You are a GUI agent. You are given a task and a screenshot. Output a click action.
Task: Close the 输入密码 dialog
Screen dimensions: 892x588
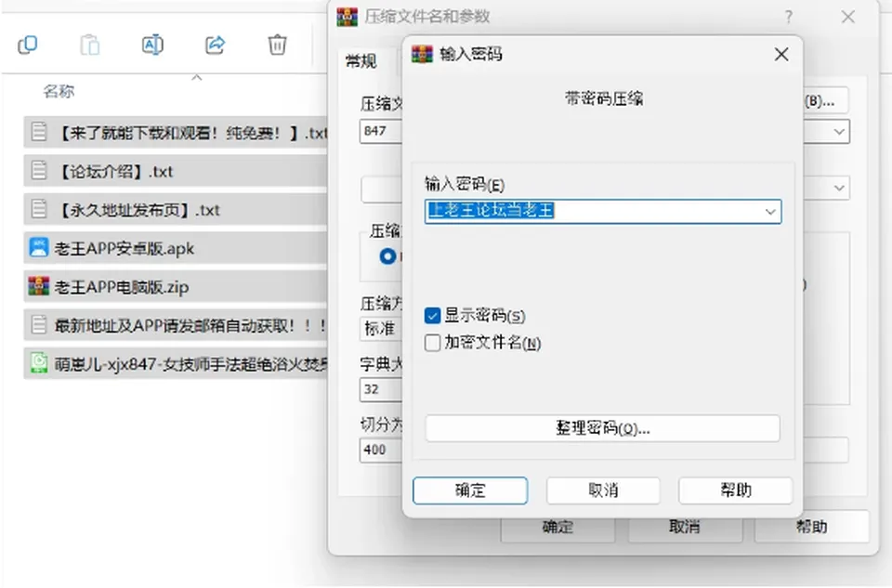click(781, 54)
